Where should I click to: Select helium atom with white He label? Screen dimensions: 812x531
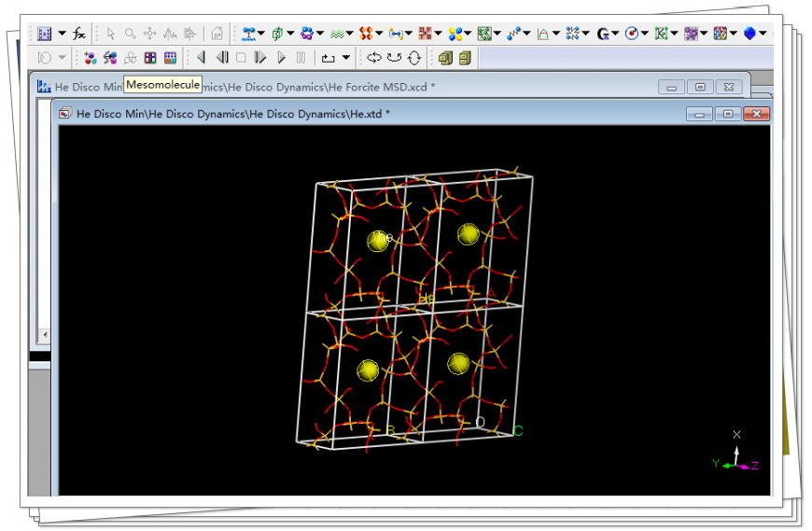pyautogui.click(x=377, y=241)
